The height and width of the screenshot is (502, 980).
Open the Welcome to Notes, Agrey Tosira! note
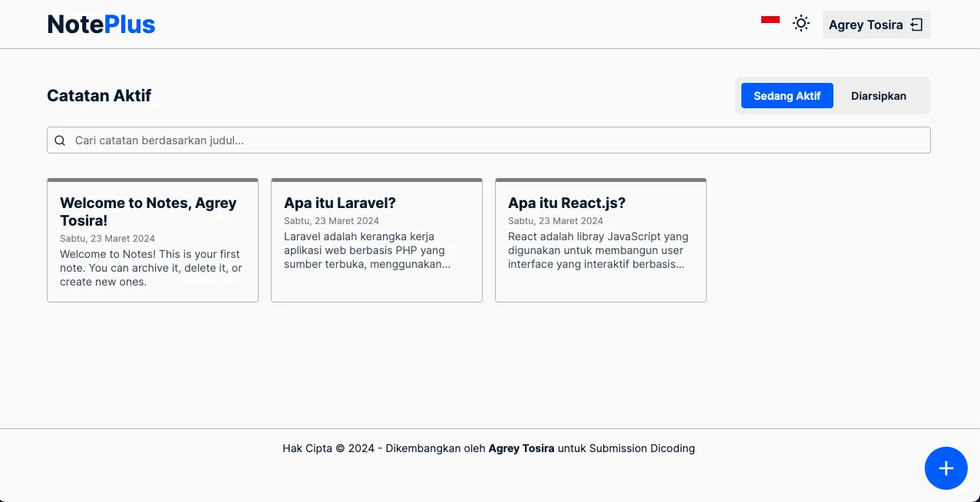pyautogui.click(x=148, y=211)
